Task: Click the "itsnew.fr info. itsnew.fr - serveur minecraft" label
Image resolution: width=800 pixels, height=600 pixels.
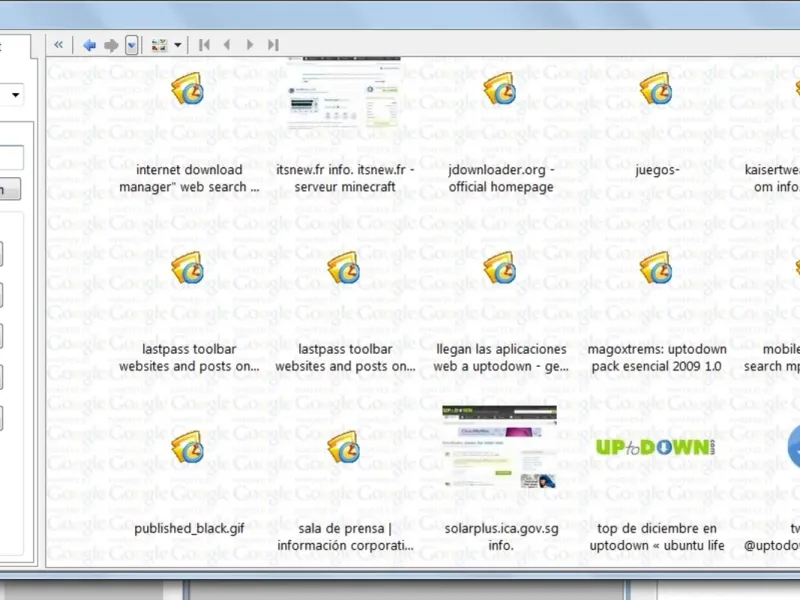Action: coord(345,179)
